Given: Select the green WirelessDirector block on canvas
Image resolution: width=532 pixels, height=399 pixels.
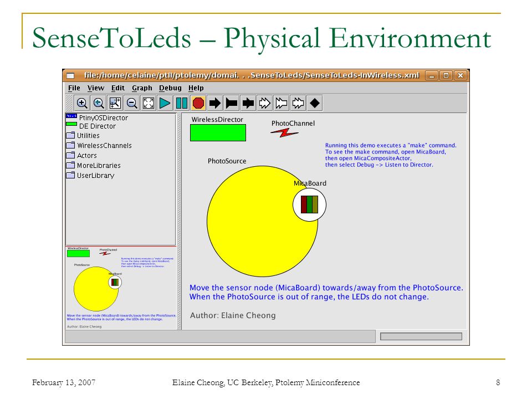Looking at the screenshot, I should [x=218, y=132].
